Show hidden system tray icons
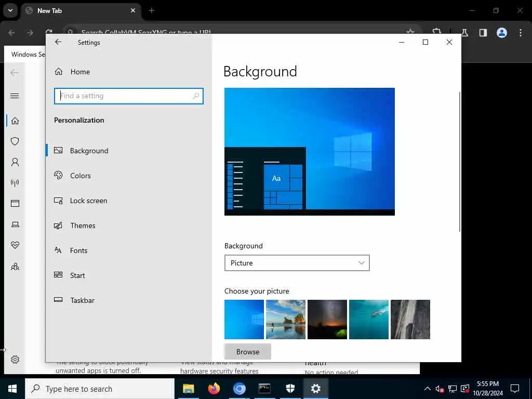Image resolution: width=532 pixels, height=399 pixels. coord(428,389)
